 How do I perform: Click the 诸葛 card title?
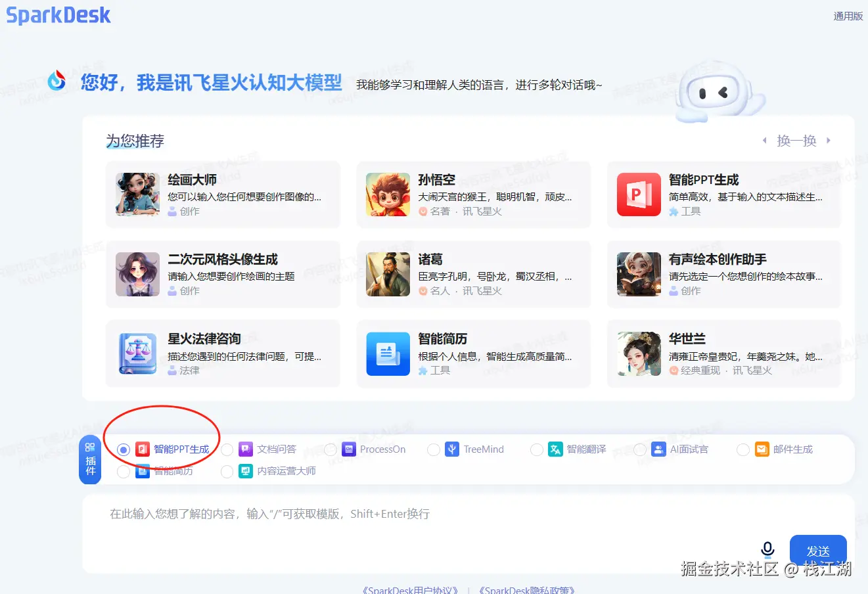coord(430,260)
